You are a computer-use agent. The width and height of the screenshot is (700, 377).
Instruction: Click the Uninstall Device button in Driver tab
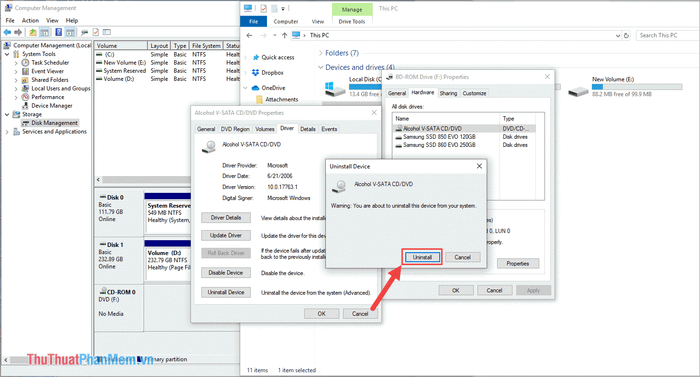[x=225, y=292]
